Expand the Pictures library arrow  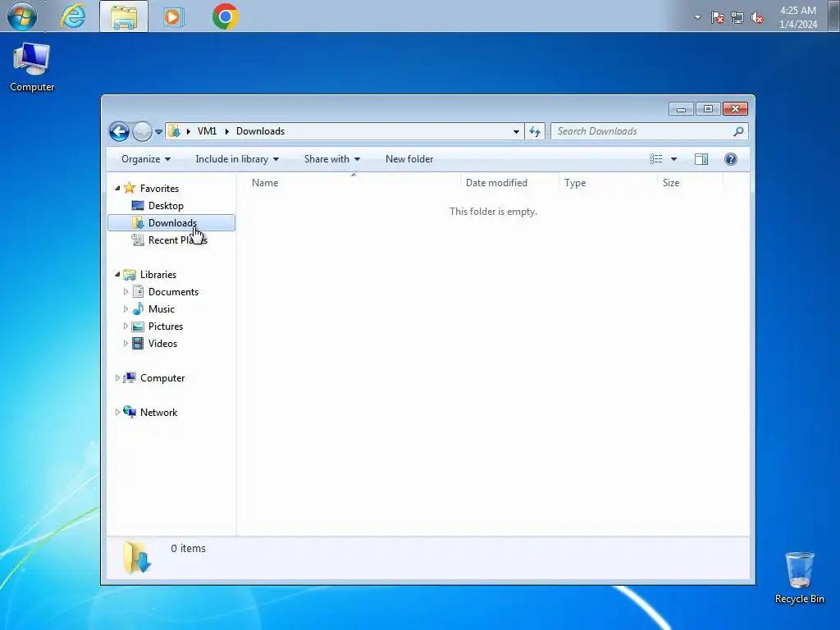pyautogui.click(x=126, y=326)
